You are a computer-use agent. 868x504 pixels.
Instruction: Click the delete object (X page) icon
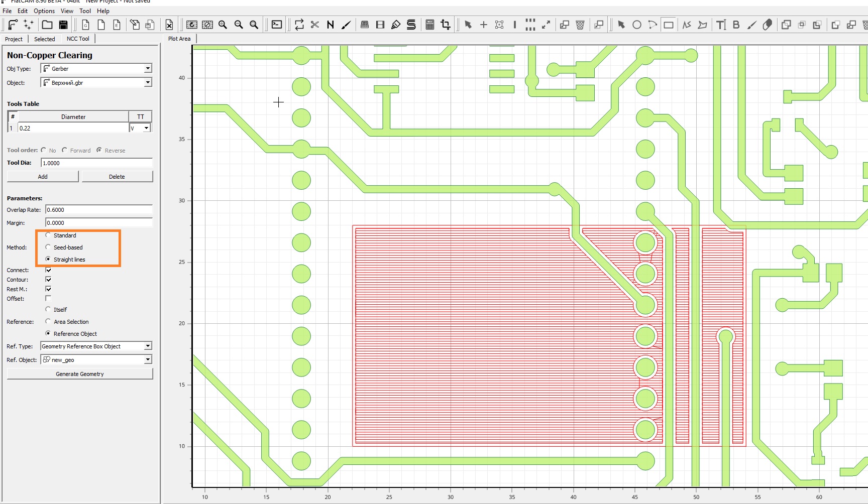(x=169, y=25)
